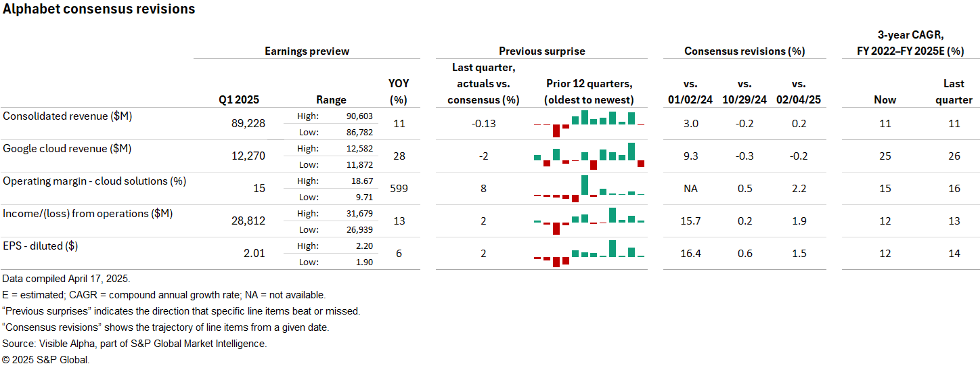The height and width of the screenshot is (368, 980).
Task: Select the Consolidated revenue ($M) row label
Action: pyautogui.click(x=68, y=116)
